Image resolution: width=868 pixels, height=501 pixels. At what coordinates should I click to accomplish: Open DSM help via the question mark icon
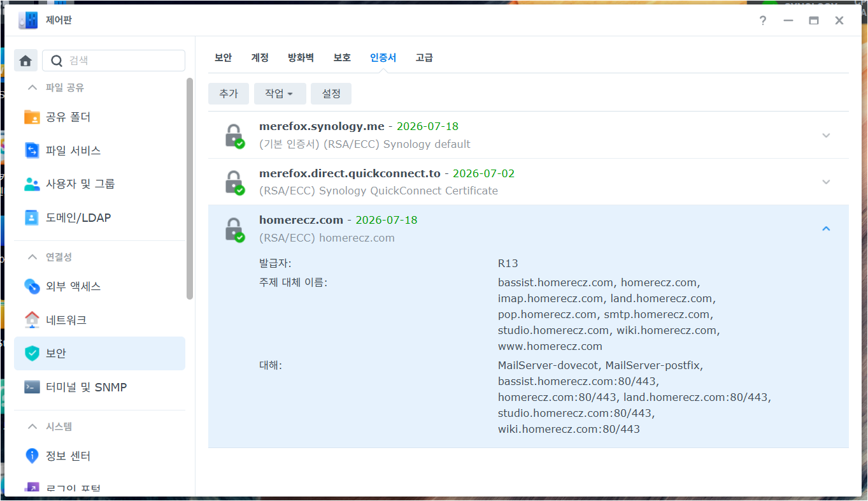tap(762, 20)
